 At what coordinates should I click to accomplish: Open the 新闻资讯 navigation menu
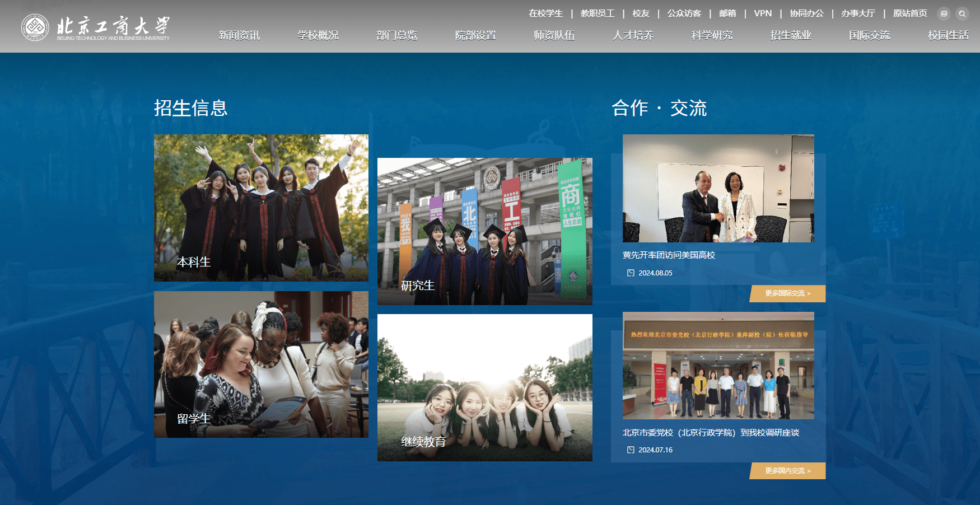pyautogui.click(x=239, y=35)
